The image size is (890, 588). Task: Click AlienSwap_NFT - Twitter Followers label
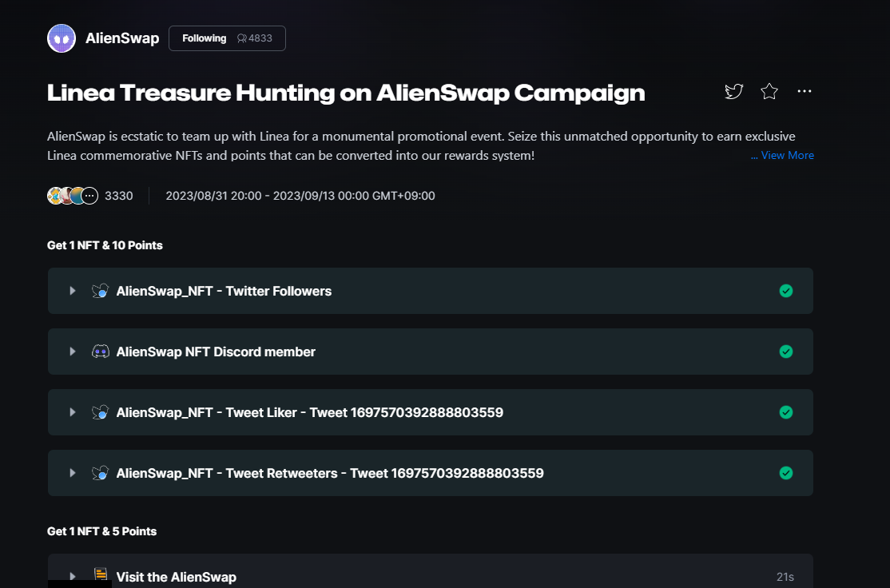click(224, 291)
